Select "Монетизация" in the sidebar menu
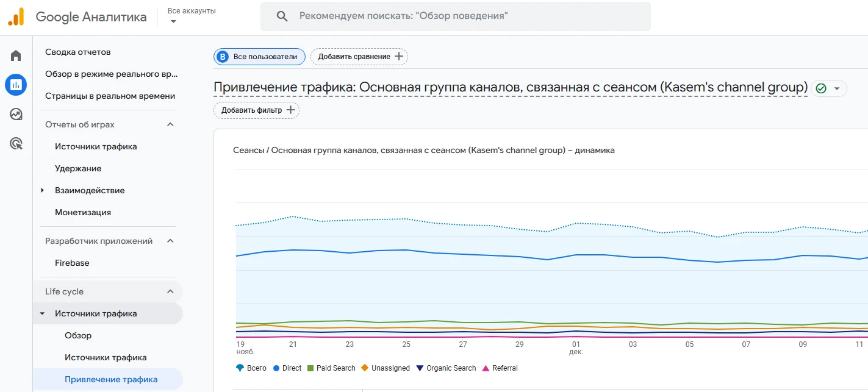 pos(83,212)
